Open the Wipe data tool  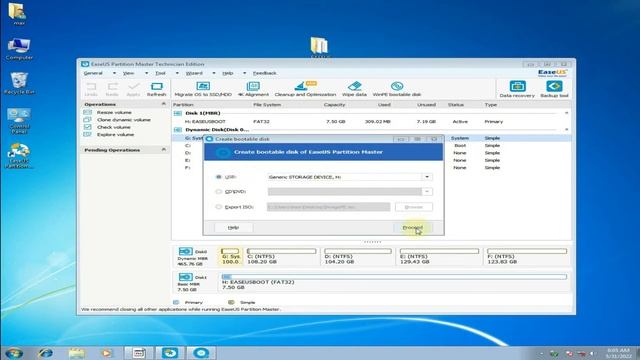point(354,89)
